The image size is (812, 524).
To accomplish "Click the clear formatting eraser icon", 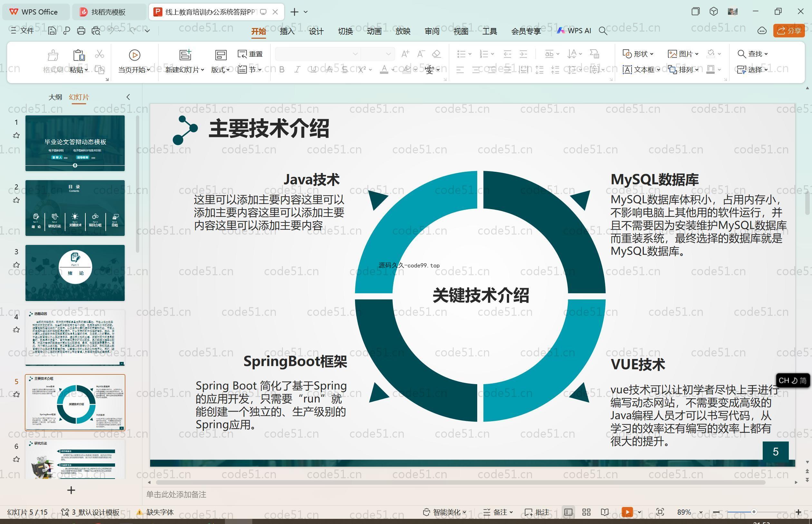I will [436, 54].
